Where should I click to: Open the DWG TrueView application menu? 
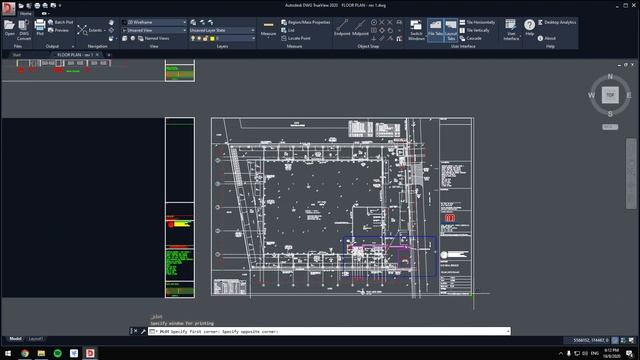click(8, 9)
